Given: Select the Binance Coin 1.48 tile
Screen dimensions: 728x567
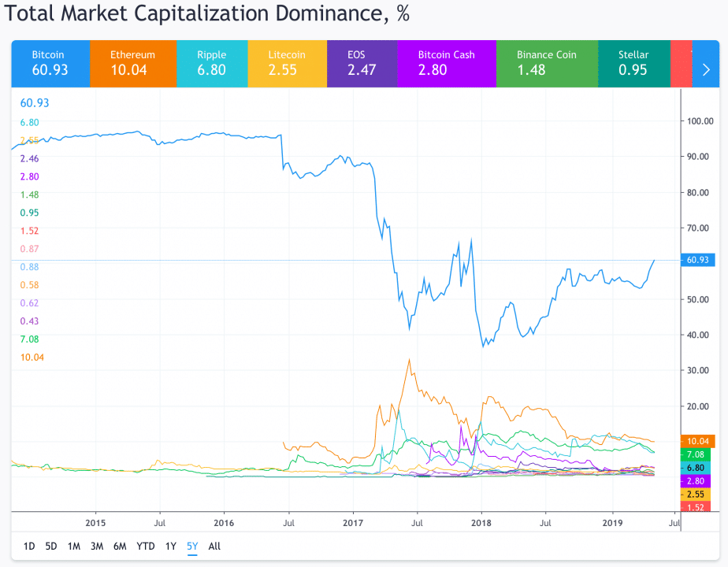Looking at the screenshot, I should point(548,64).
